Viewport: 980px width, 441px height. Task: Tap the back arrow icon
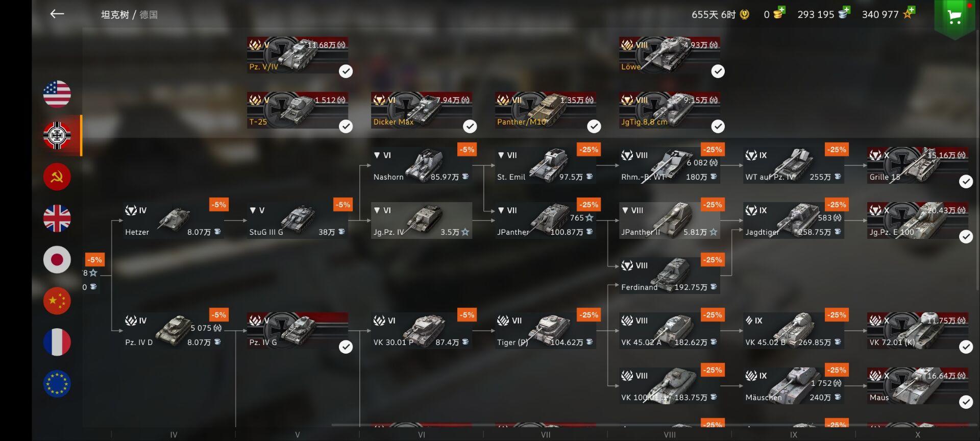(x=57, y=14)
